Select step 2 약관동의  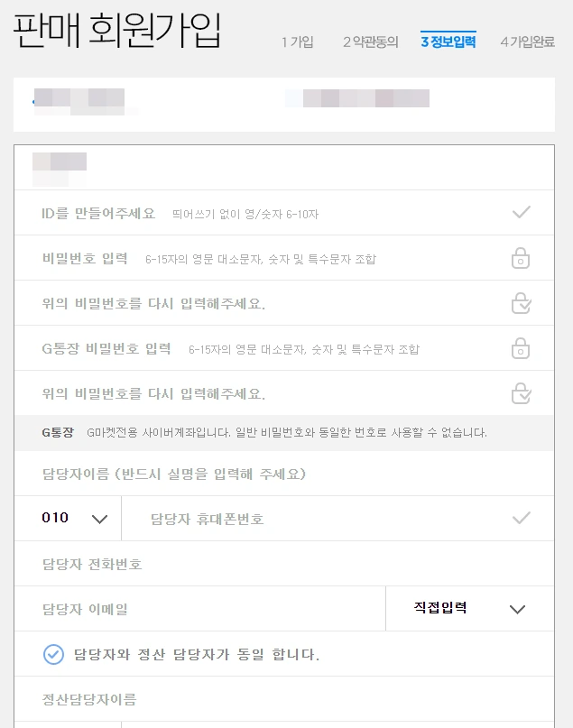coord(371,41)
